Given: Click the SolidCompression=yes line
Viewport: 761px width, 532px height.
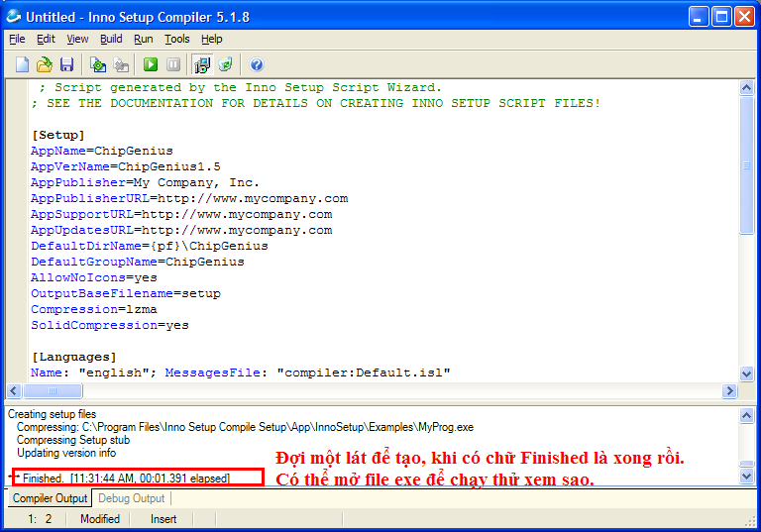Looking at the screenshot, I should [x=110, y=325].
